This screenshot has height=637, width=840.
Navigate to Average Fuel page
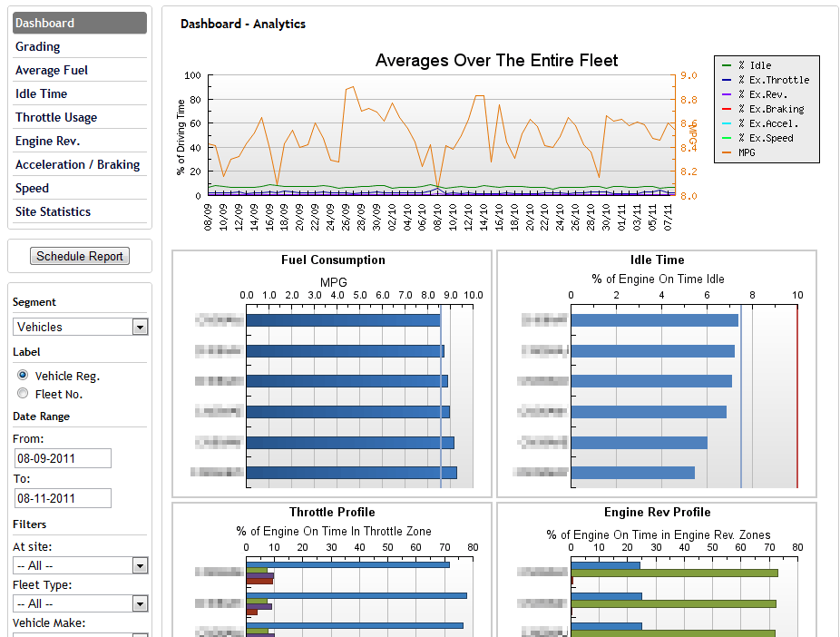coord(51,70)
